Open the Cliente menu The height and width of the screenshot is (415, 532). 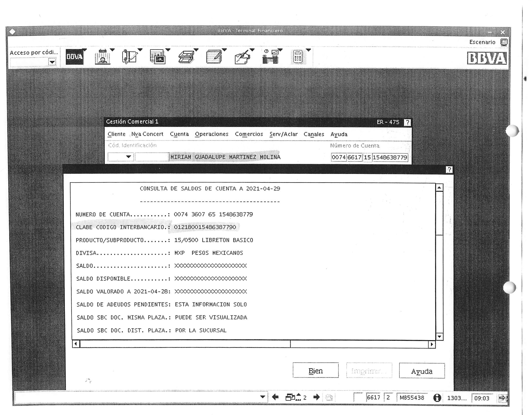pos(117,134)
